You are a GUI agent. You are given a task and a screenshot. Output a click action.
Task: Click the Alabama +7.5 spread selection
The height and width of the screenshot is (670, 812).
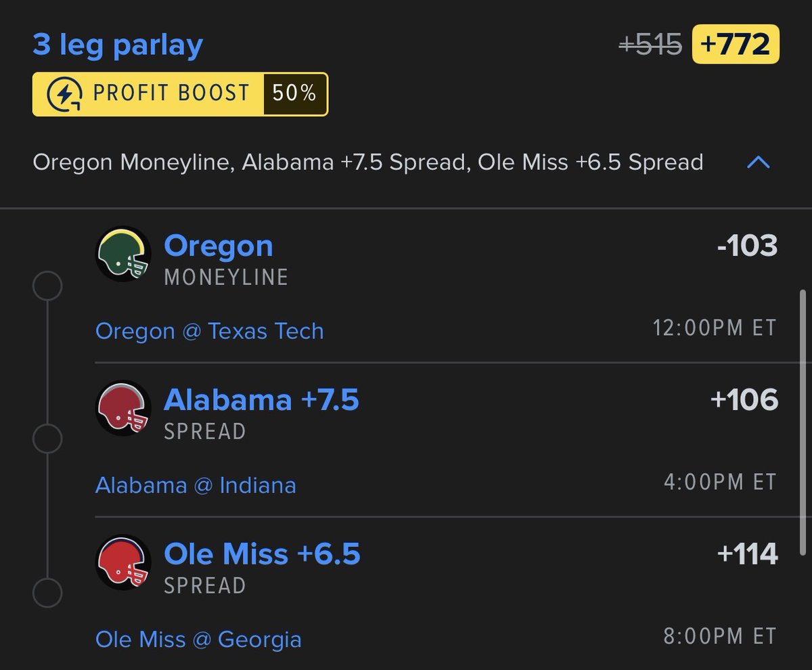[261, 401]
